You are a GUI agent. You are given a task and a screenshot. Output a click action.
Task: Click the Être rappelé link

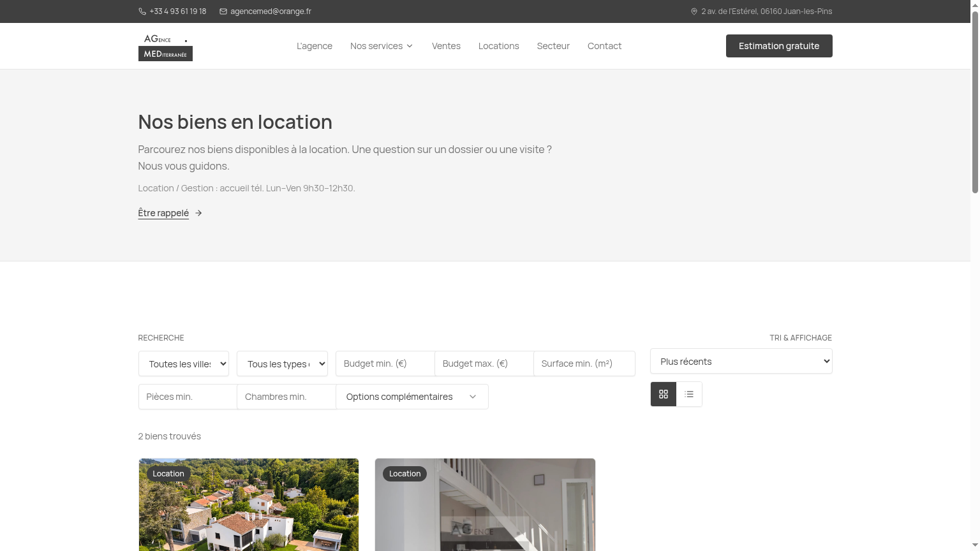coord(163,213)
